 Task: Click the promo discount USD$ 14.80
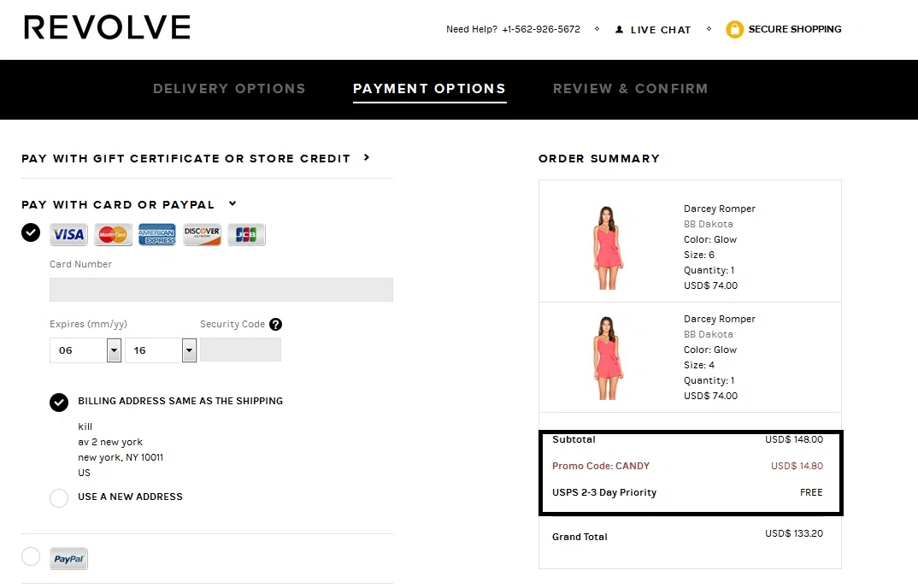[797, 466]
